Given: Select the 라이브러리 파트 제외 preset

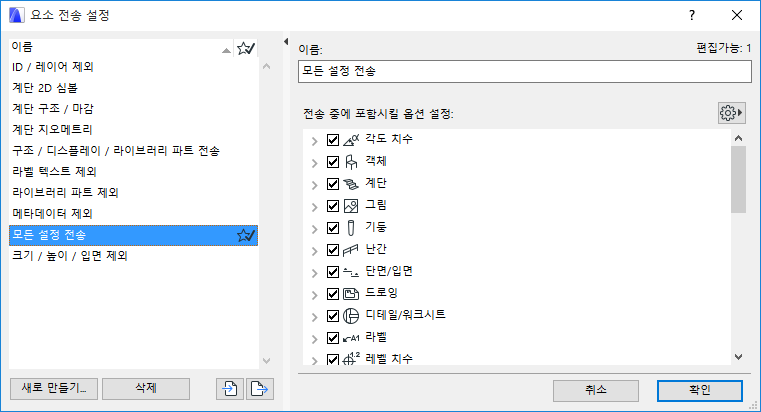Looking at the screenshot, I should pyautogui.click(x=133, y=193).
